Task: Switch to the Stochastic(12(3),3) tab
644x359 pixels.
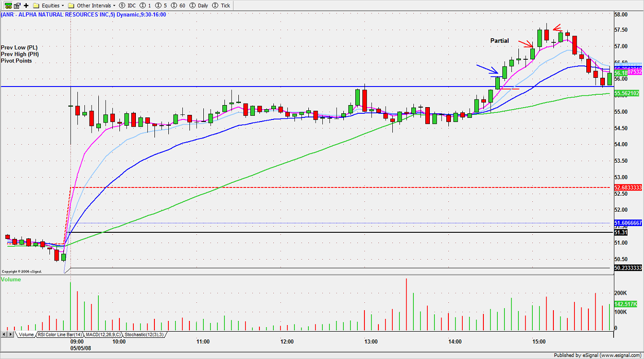Action: coord(144,335)
